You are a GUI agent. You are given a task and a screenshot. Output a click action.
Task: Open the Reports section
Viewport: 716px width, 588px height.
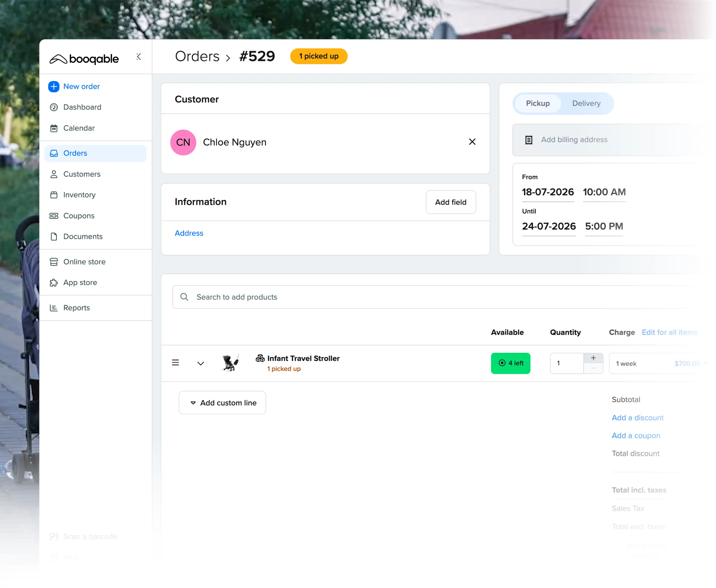tap(76, 308)
